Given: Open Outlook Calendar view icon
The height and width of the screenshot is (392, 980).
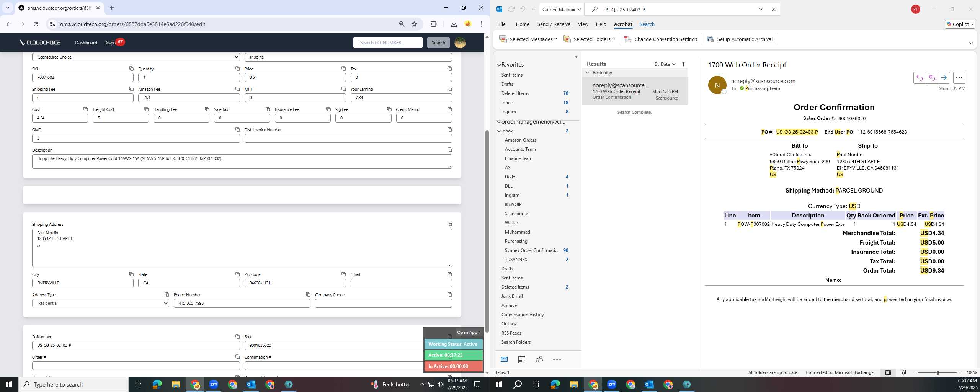Looking at the screenshot, I should 521,359.
